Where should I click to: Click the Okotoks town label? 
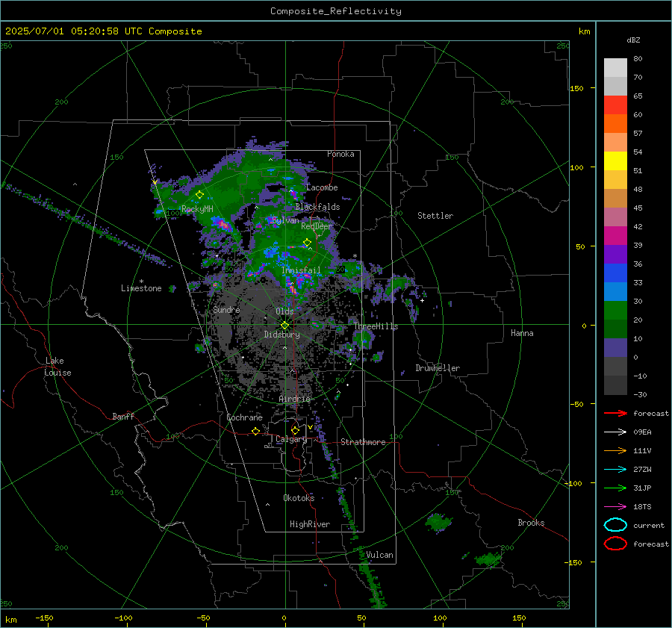coord(299,497)
